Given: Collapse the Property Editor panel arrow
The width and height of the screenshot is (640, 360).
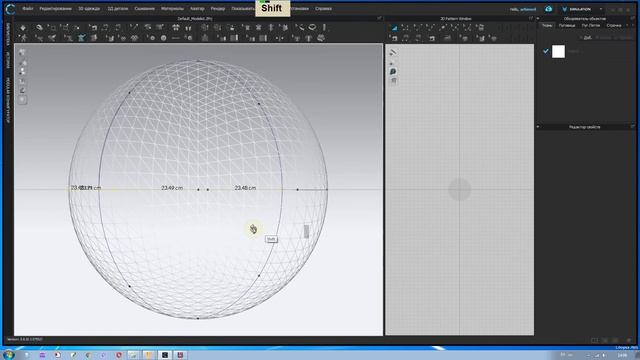Looking at the screenshot, I should 538,127.
